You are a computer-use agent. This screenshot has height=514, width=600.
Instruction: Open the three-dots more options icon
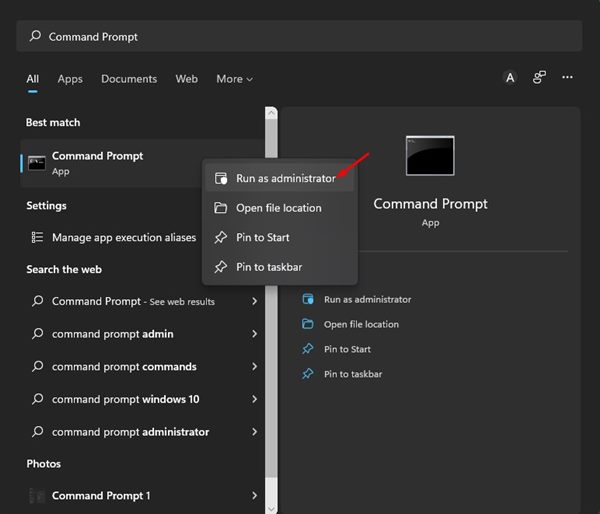pos(567,78)
